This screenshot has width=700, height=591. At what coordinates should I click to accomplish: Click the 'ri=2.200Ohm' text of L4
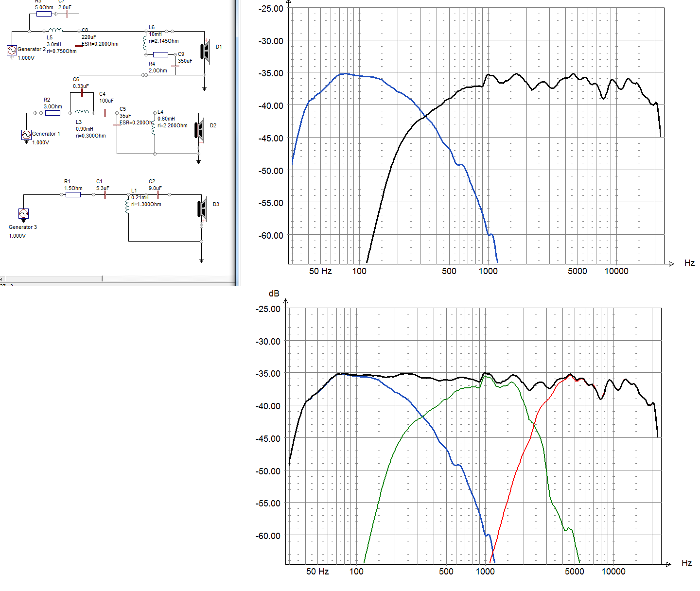tap(173, 125)
